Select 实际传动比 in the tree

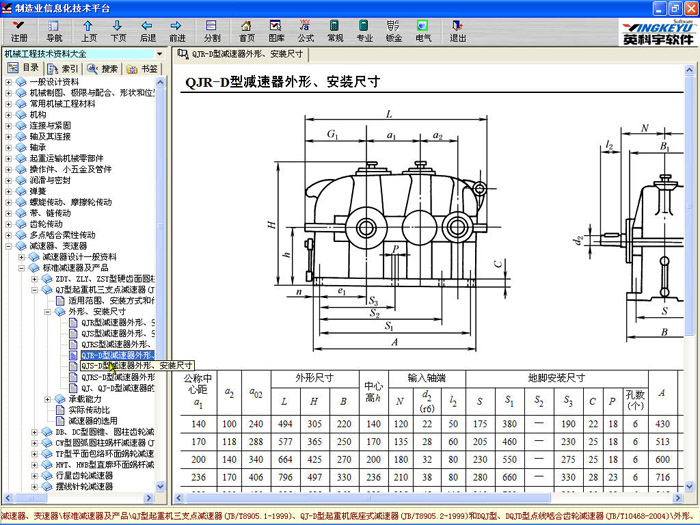[89, 410]
